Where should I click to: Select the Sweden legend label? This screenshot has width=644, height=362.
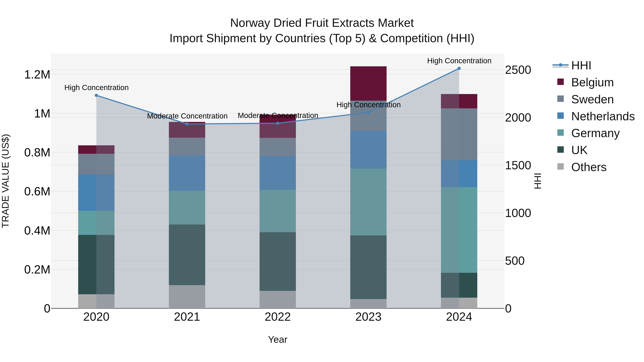592,99
